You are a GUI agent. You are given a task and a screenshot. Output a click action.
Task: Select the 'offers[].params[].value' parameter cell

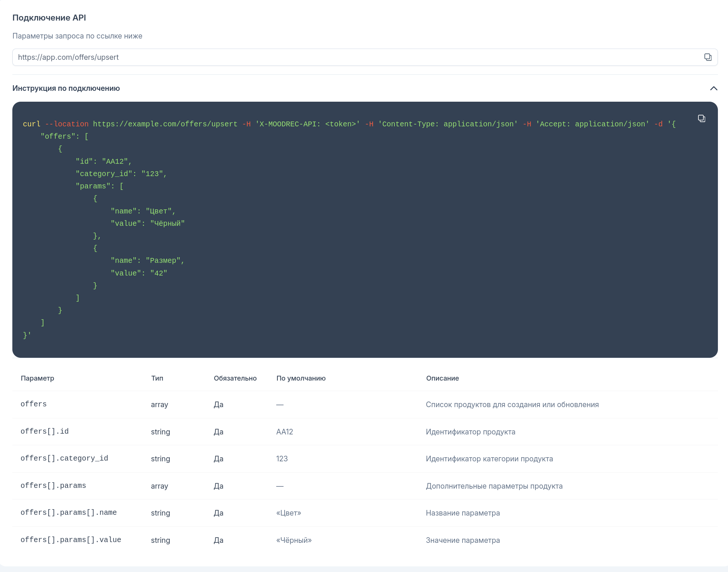coord(71,540)
